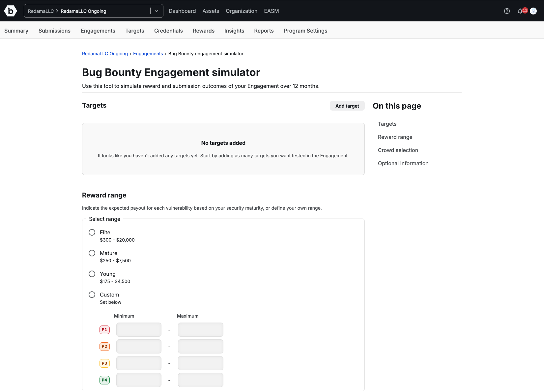The width and height of the screenshot is (544, 392).
Task: Switch to the Reports tab
Action: [x=264, y=31]
